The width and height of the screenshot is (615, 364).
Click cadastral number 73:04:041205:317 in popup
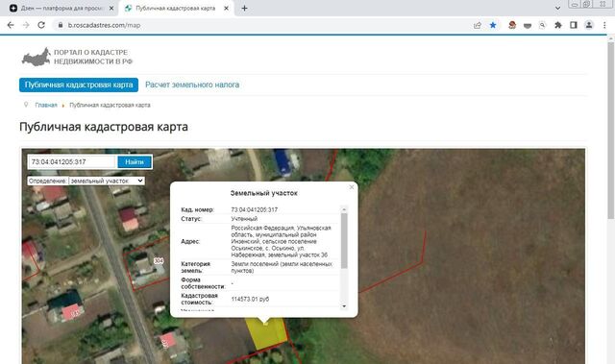tap(254, 210)
